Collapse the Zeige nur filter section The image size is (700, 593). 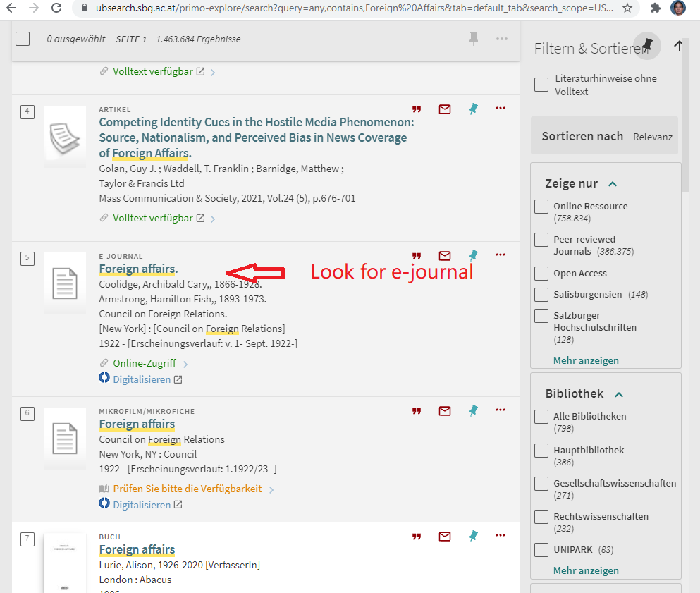click(x=613, y=184)
